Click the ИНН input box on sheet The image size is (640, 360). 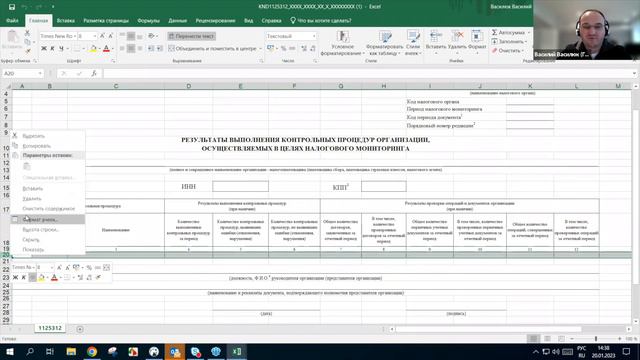click(240, 187)
